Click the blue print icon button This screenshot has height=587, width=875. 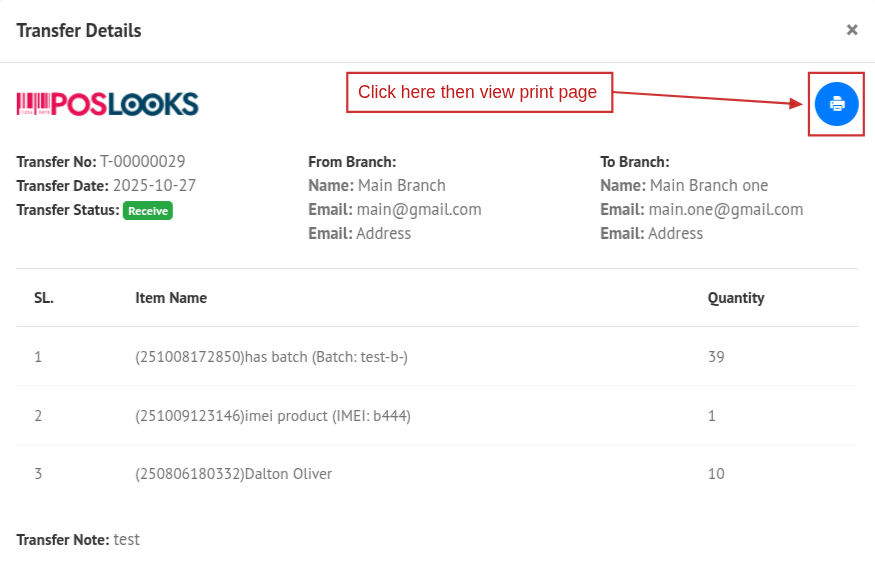pyautogui.click(x=836, y=104)
